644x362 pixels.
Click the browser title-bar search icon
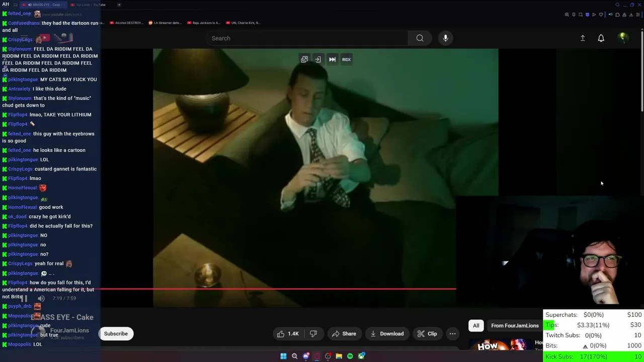[x=617, y=5]
